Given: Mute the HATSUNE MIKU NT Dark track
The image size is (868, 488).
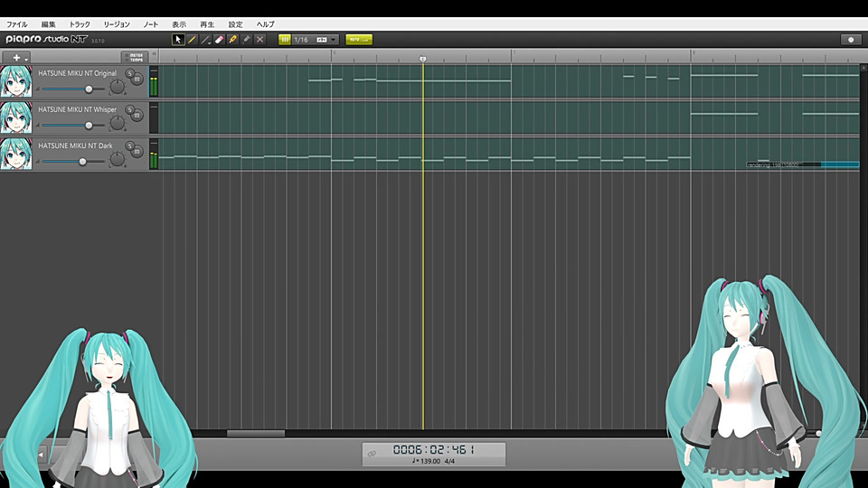Looking at the screenshot, I should [137, 152].
